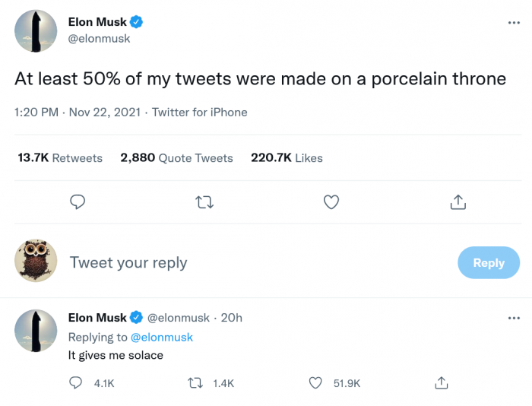Share the "It gives me solace" reply
The height and width of the screenshot is (406, 532).
pyautogui.click(x=441, y=383)
